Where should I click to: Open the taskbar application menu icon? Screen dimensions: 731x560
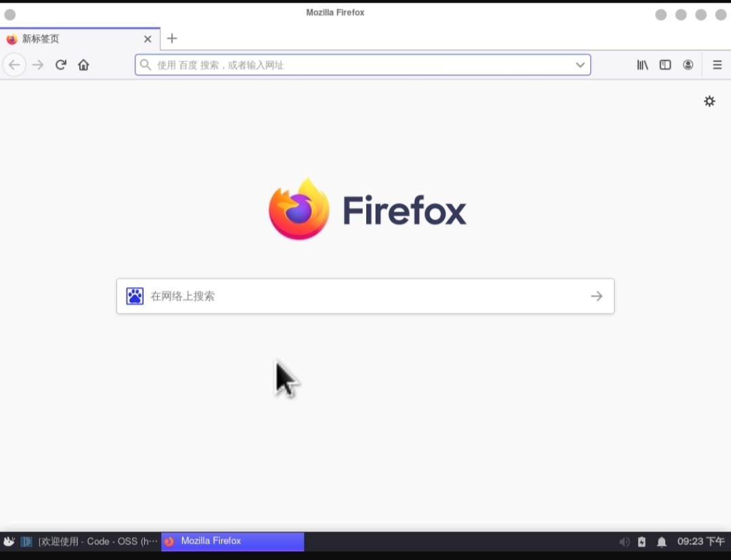[x=9, y=541]
